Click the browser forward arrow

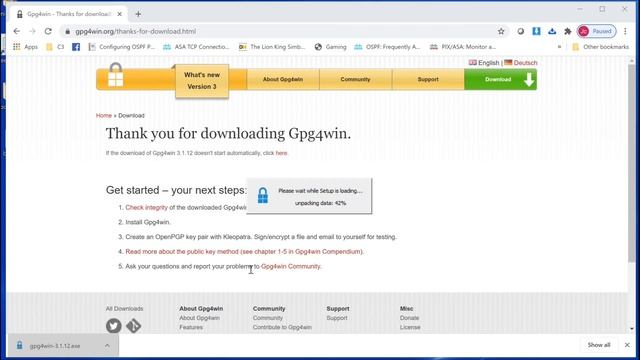32,31
